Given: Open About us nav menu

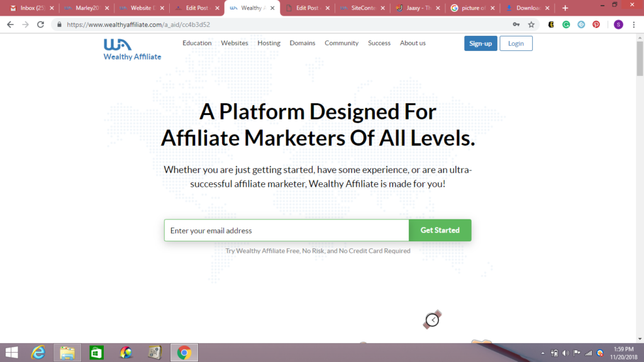Looking at the screenshot, I should pos(413,43).
